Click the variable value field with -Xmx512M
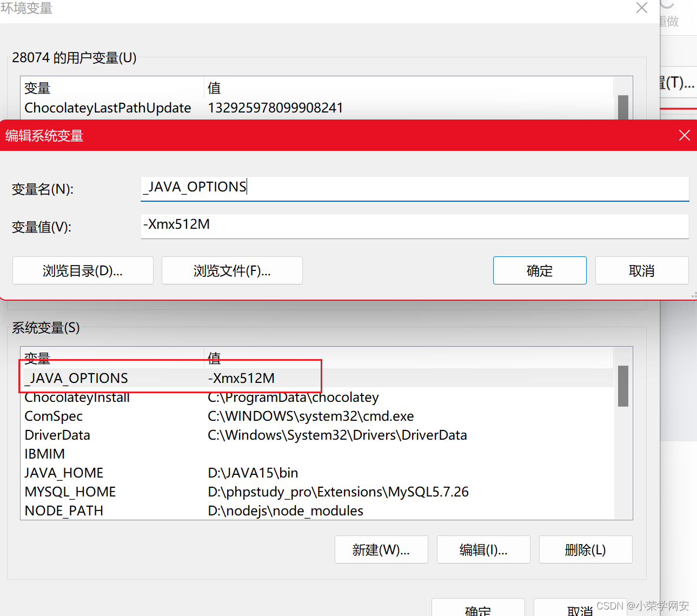This screenshot has height=616, width=697. pos(415,226)
